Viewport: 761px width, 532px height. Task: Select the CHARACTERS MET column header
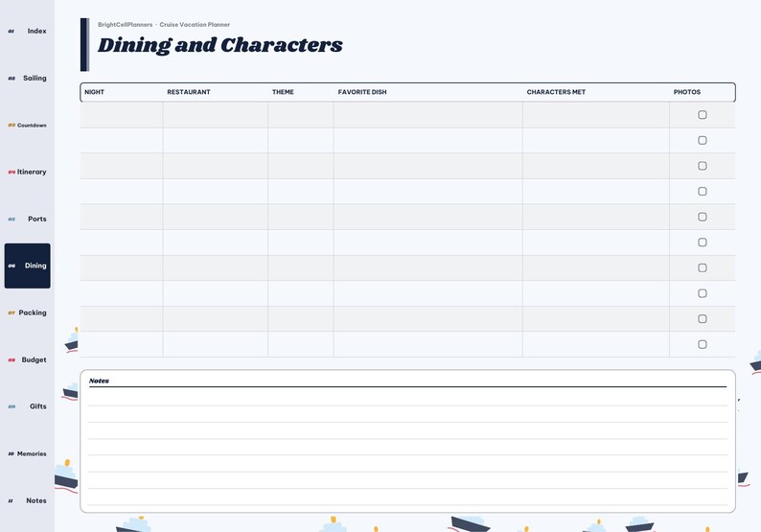556,92
